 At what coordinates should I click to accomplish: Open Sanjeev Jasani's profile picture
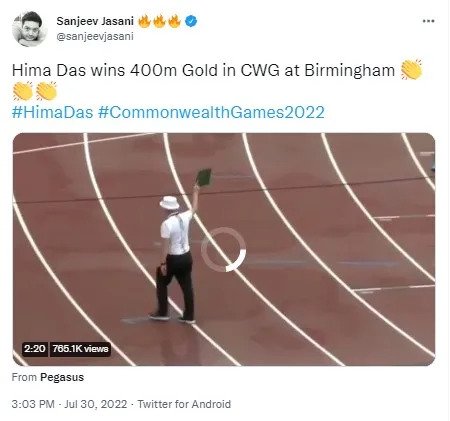[29, 29]
